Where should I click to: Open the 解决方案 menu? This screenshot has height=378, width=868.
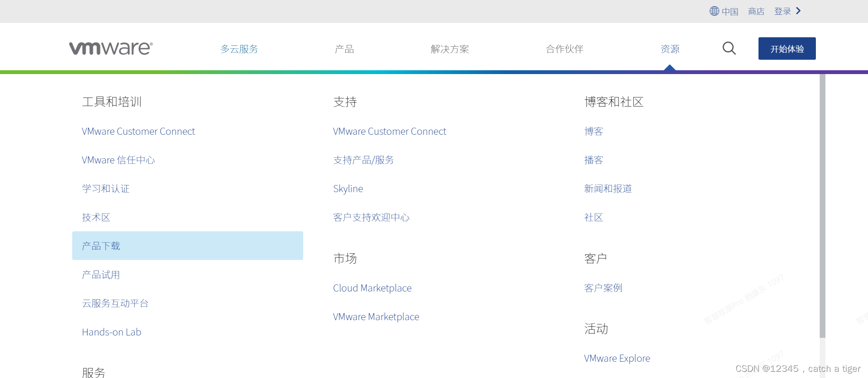pos(450,49)
